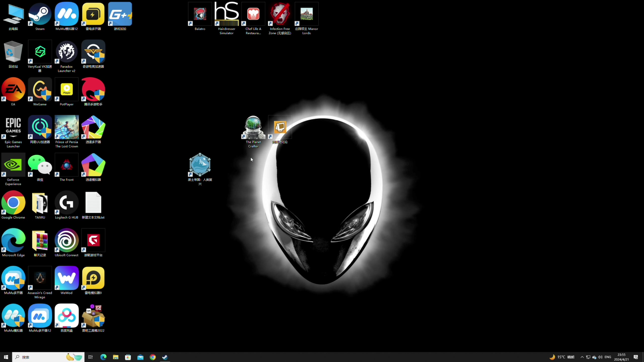Open Microsoft Store from the taskbar
The image size is (644, 362).
[x=128, y=357]
